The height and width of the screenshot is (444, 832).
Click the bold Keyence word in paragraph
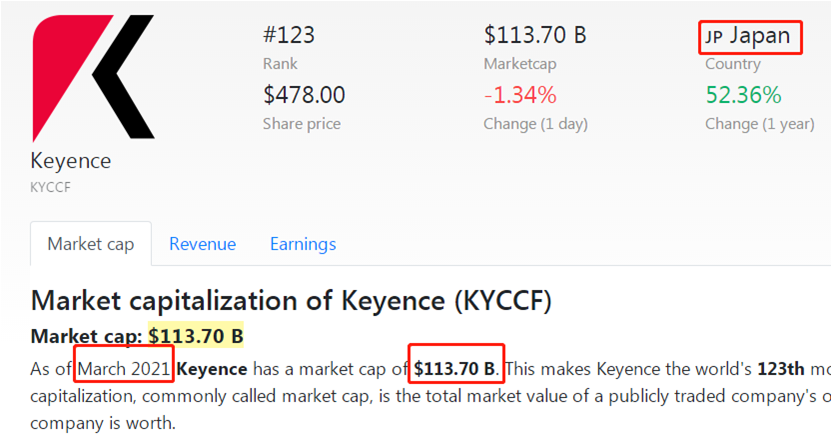pyautogui.click(x=212, y=369)
